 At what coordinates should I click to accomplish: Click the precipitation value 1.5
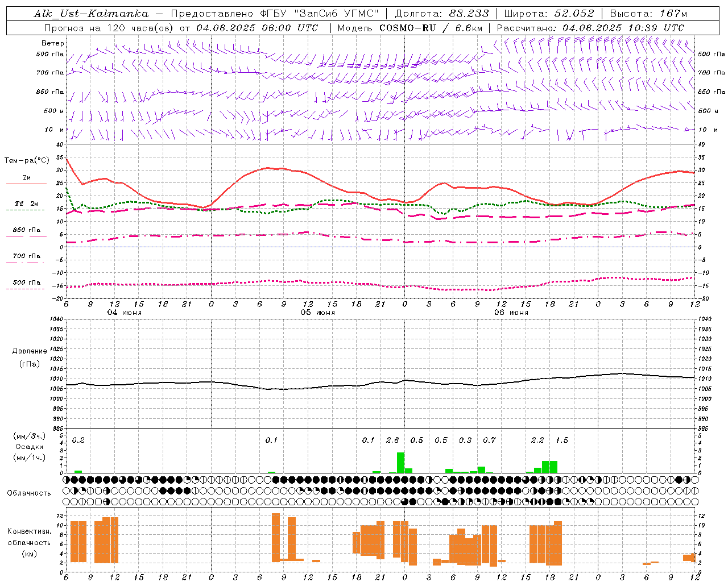pyautogui.click(x=562, y=440)
